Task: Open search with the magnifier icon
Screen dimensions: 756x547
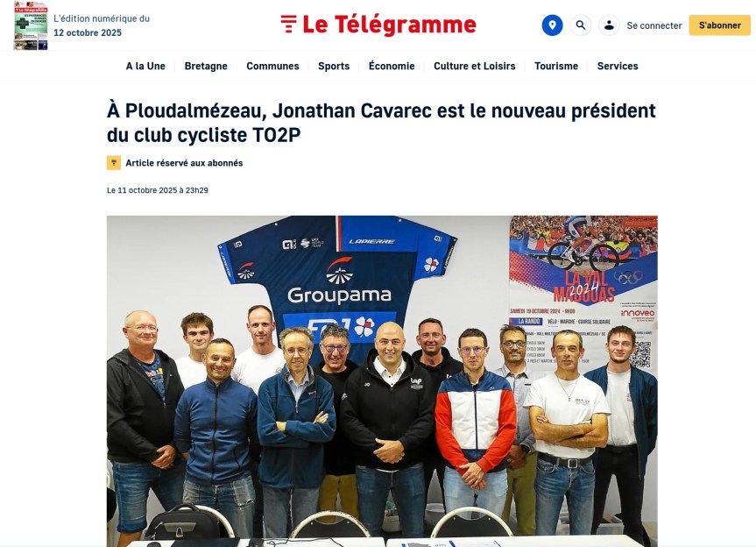Action: 581,25
